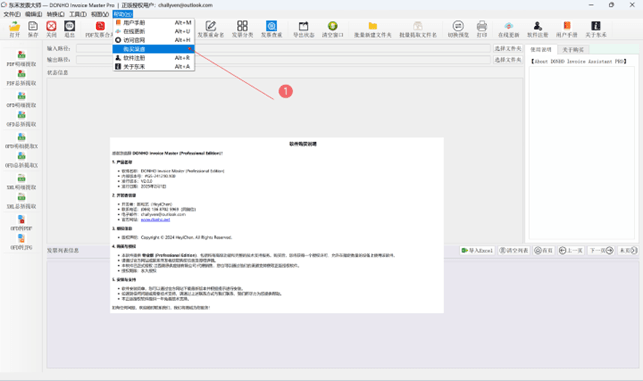Select OFD转JPG in the left sidebar
Image resolution: width=643 pixels, height=381 pixels.
coord(21,242)
